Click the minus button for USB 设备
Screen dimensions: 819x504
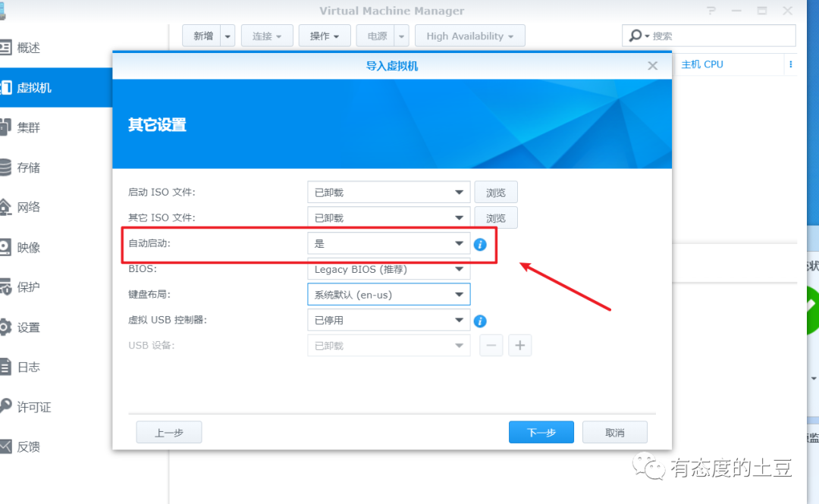click(x=491, y=346)
